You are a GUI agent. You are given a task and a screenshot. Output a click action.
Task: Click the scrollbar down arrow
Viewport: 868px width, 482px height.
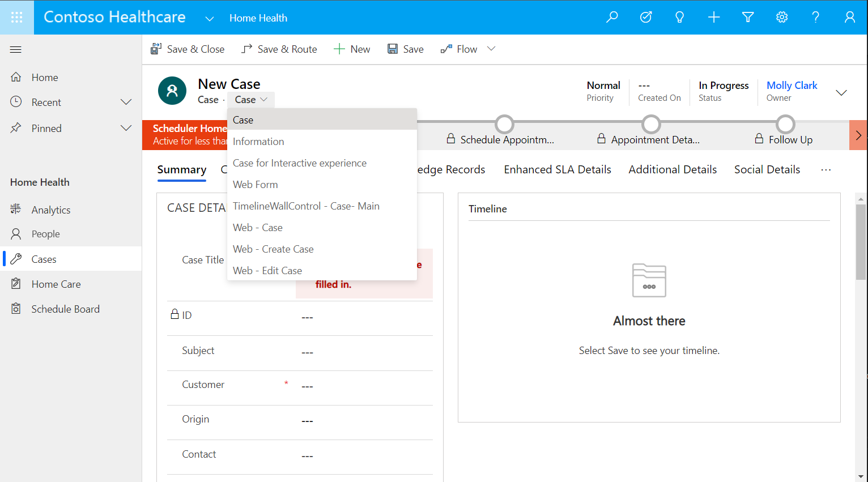pos(861,476)
